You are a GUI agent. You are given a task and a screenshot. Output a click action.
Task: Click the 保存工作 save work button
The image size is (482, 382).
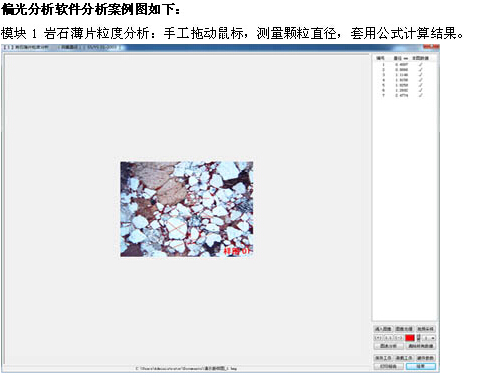pyautogui.click(x=383, y=358)
